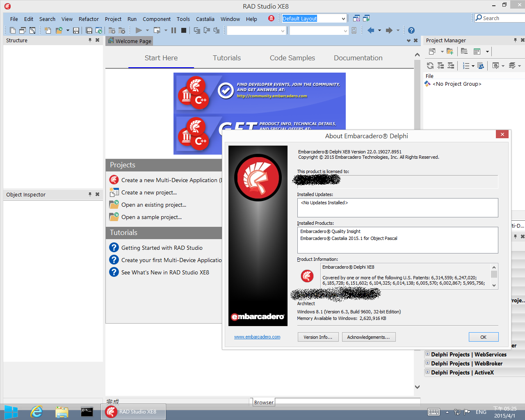525x420 pixels.
Task: Open the Command Prompt taskbar icon
Action: tap(87, 411)
